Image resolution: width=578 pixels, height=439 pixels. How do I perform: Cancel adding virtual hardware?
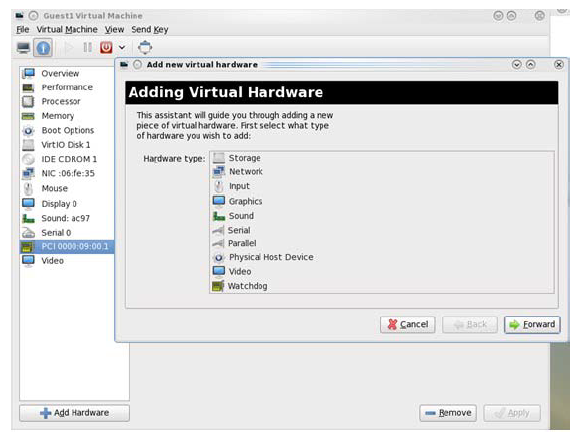coord(408,325)
